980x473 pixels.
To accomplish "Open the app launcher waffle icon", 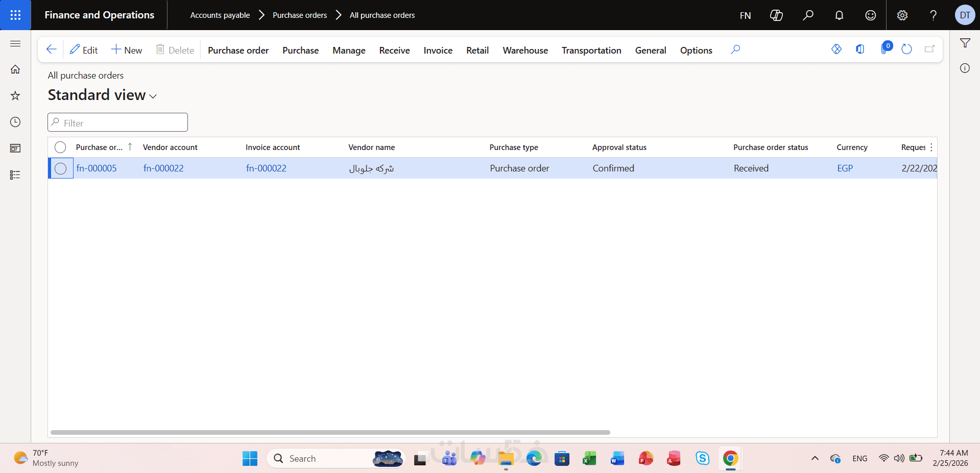I will (15, 15).
